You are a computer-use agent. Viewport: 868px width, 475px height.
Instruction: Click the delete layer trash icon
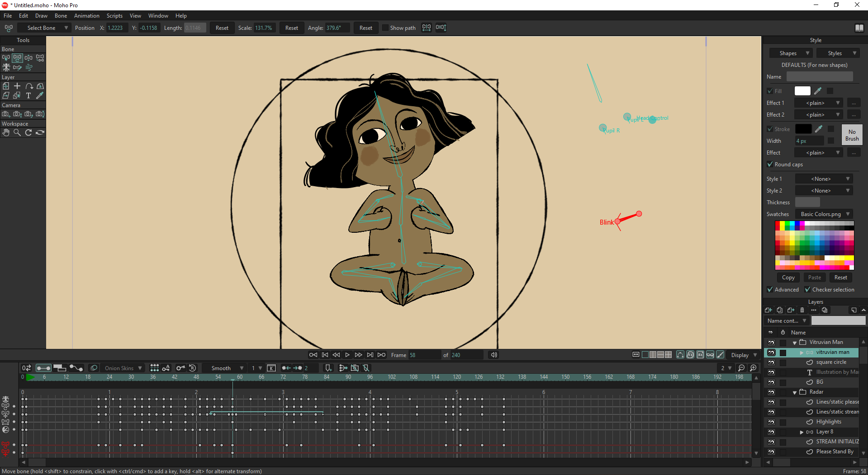click(x=802, y=310)
